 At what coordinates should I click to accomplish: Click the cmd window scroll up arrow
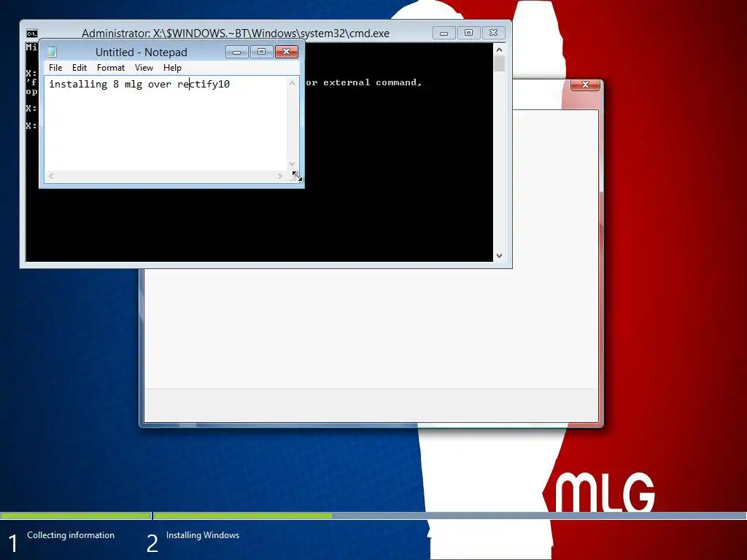pos(499,50)
